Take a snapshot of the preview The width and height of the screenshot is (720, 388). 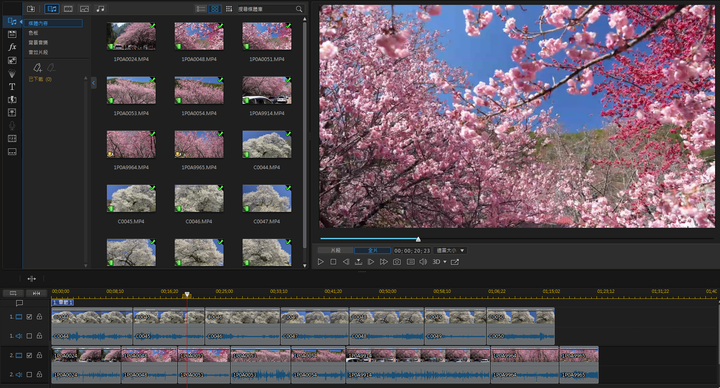tap(397, 262)
